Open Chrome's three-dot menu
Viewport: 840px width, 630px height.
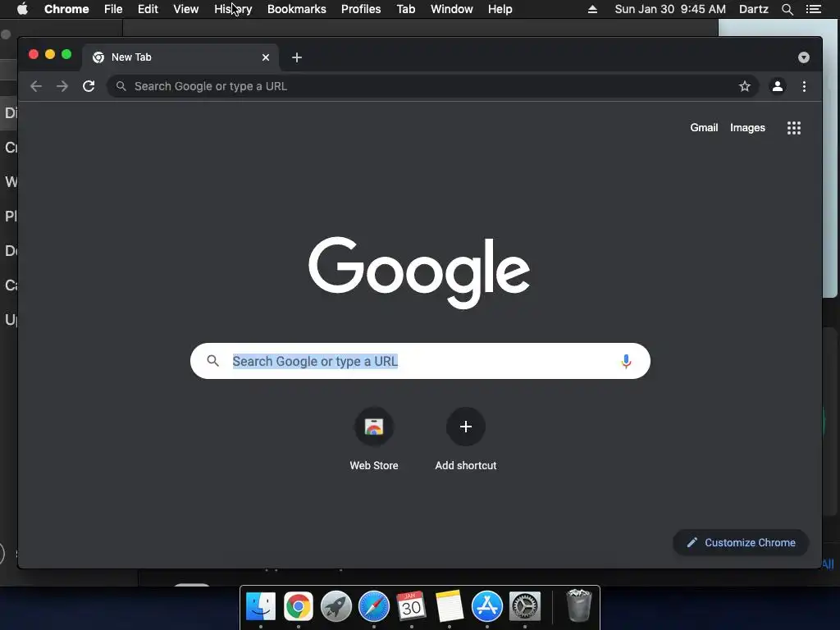point(804,86)
